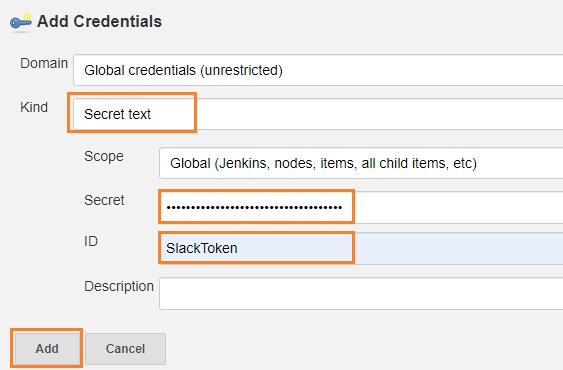Viewport: 563px width, 370px height.
Task: Expand the Scope dropdown
Action: point(361,163)
